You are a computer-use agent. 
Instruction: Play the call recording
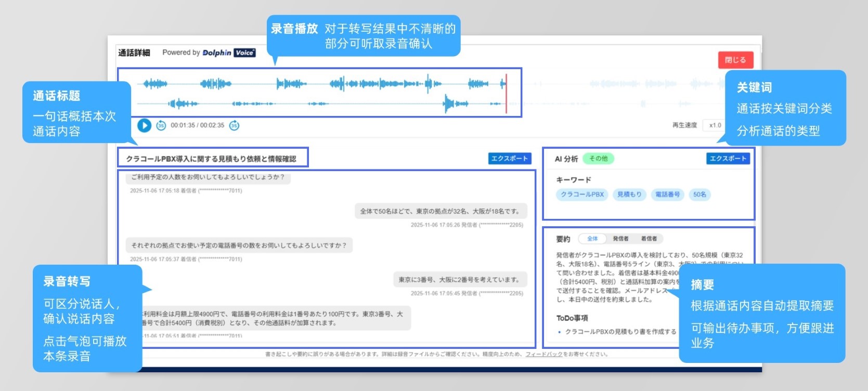(x=144, y=125)
